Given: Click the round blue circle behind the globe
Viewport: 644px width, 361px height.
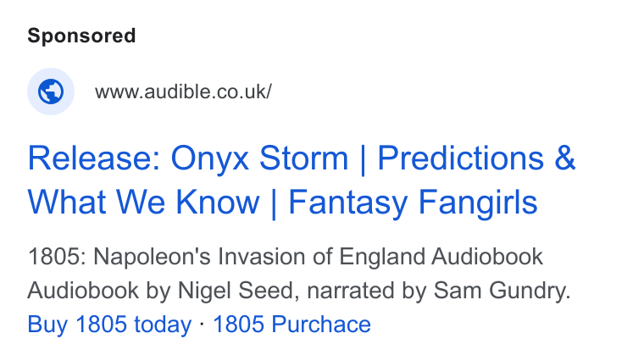Looking at the screenshot, I should (51, 92).
